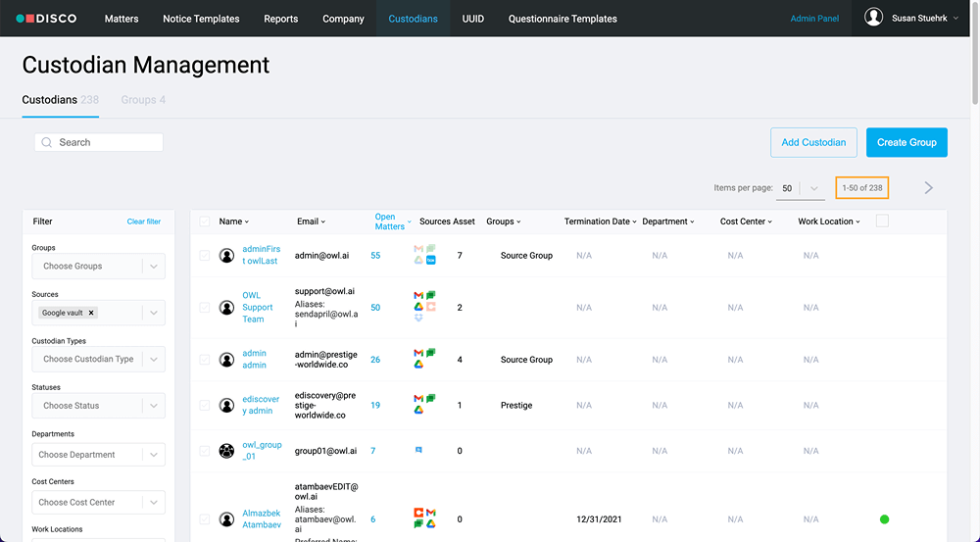Open the Matters menu in navigation bar
This screenshot has height=542, width=980.
[122, 19]
